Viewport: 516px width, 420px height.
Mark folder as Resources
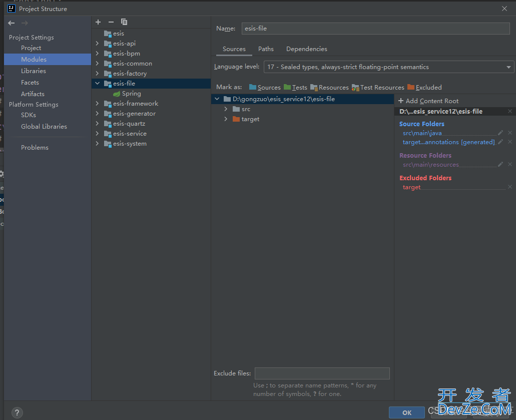[329, 87]
